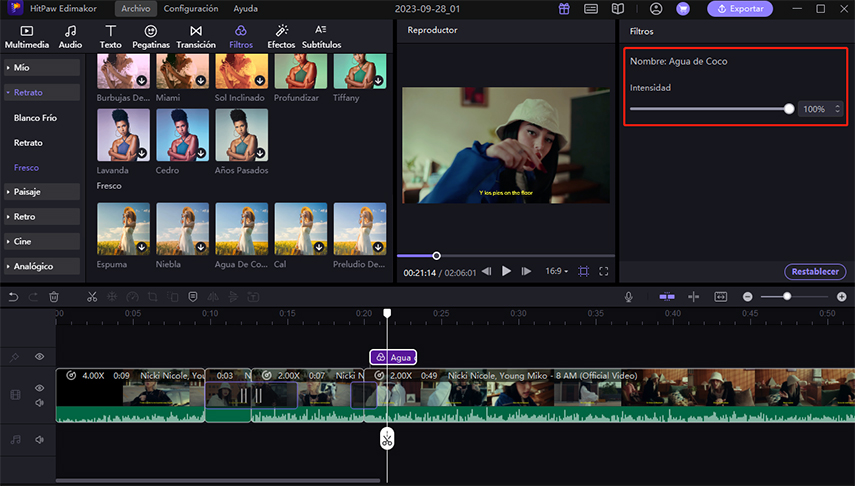Download the Niebla filter
This screenshot has width=855, height=486.
[201, 247]
